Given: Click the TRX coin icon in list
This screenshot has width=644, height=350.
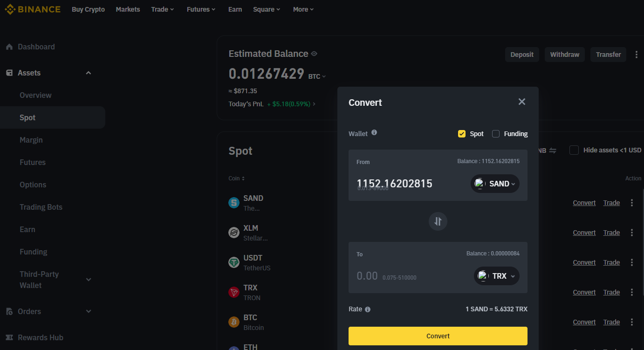Looking at the screenshot, I should coord(234,292).
